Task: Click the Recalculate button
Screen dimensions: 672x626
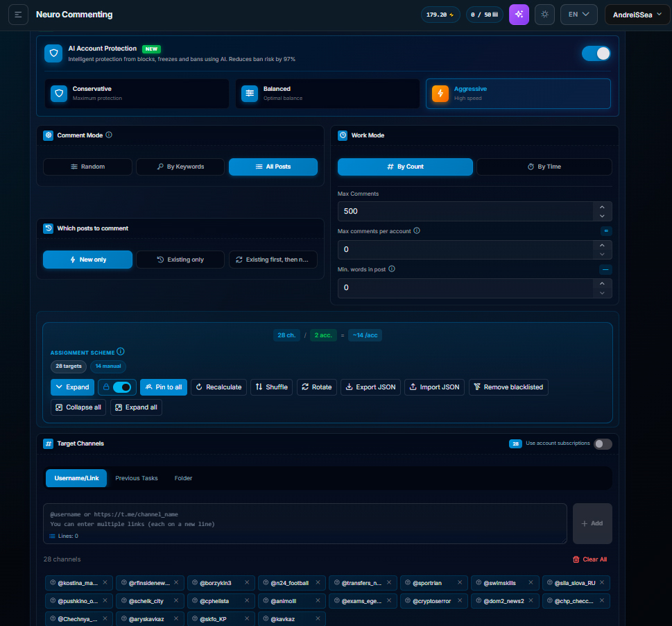Action: (218, 387)
